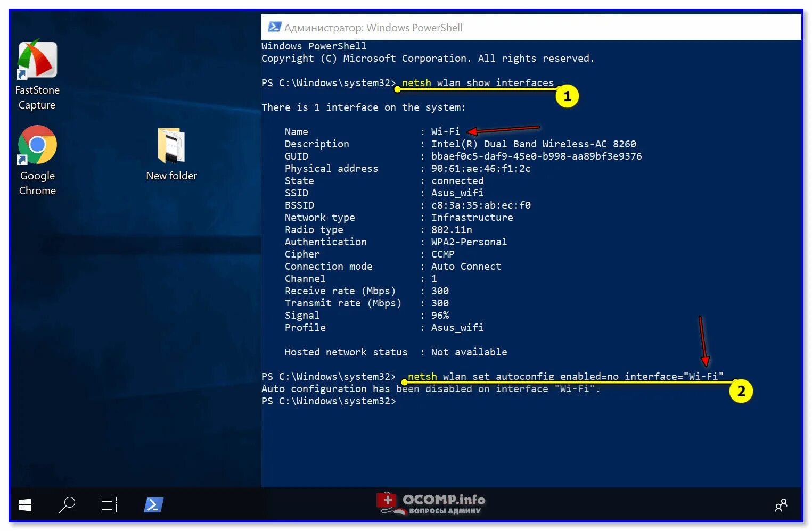The height and width of the screenshot is (531, 812).
Task: Click the 'Auto configuration has been disabled' message
Action: coord(431,388)
